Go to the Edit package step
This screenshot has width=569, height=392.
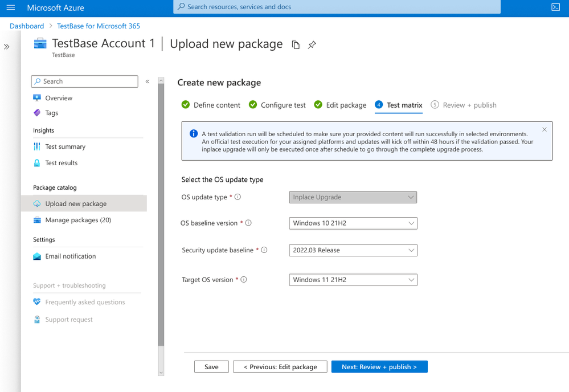point(341,105)
